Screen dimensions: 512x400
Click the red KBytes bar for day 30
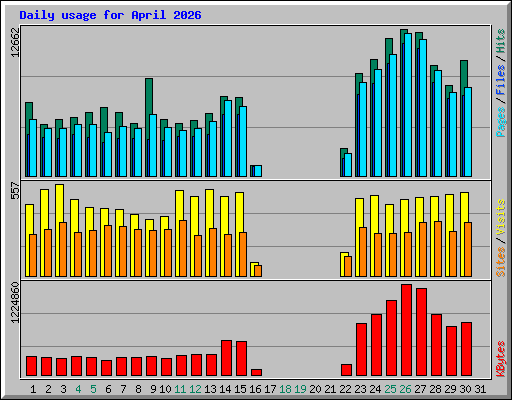pos(466,349)
